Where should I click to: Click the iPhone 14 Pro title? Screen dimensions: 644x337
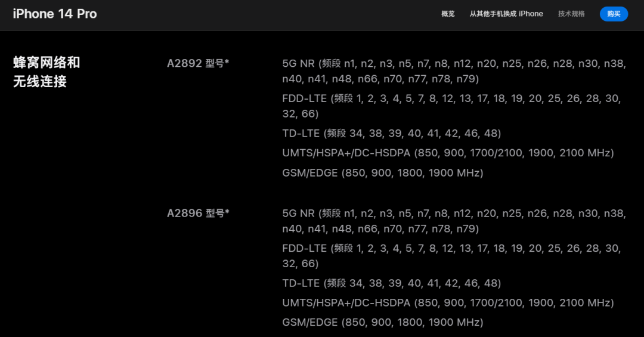point(55,14)
